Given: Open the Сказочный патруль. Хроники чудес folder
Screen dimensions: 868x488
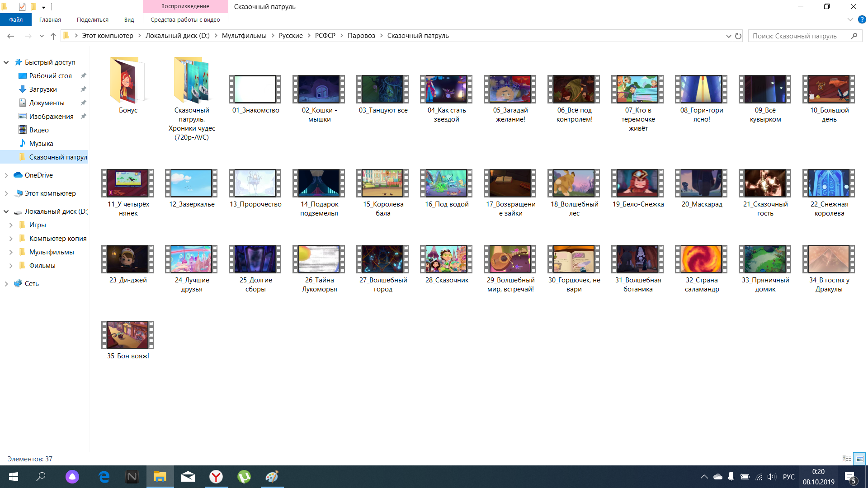Looking at the screenshot, I should point(192,99).
